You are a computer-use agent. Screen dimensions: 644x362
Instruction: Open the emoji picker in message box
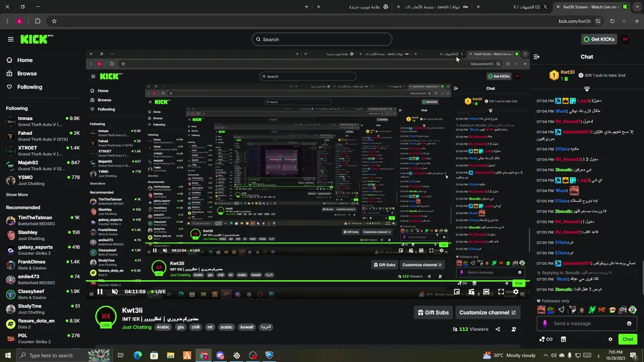[x=629, y=323]
